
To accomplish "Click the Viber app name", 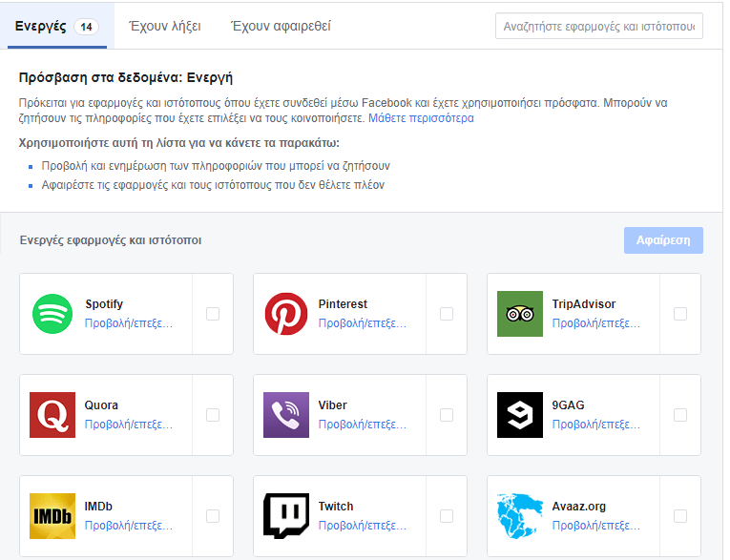I will coord(332,405).
